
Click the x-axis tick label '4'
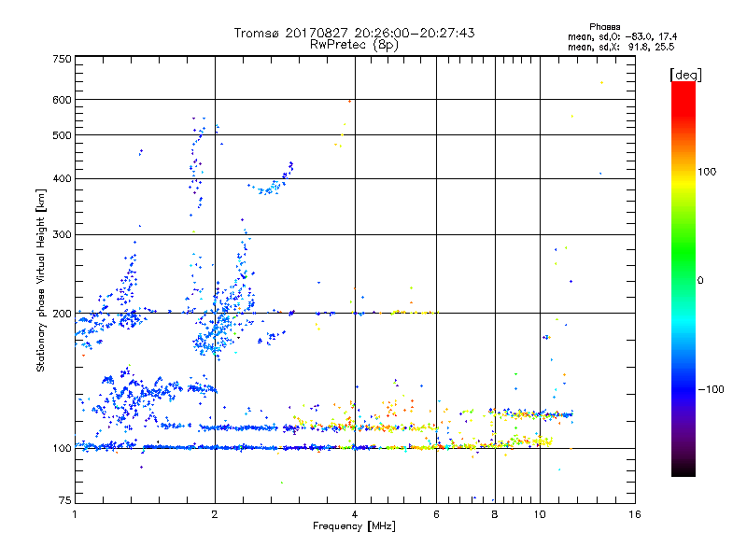[355, 514]
